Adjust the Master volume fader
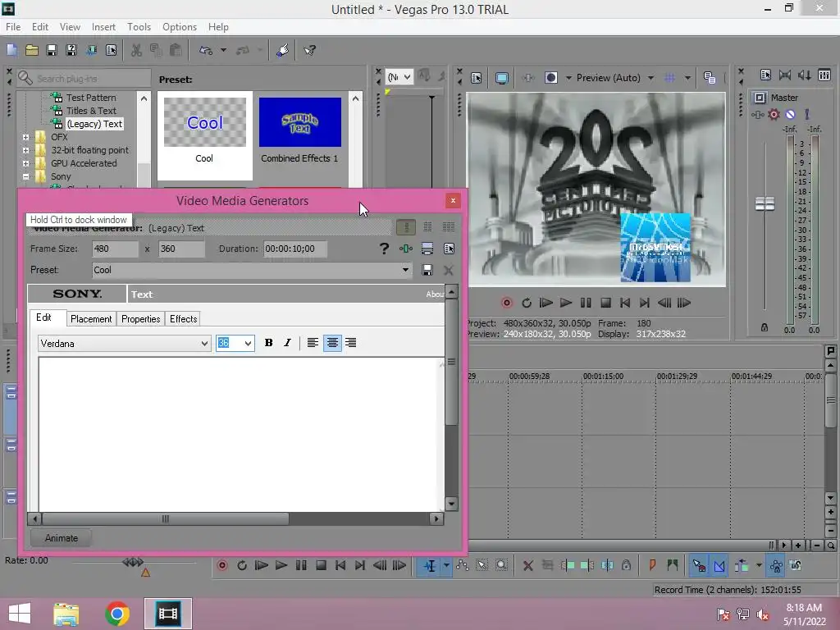 tap(765, 204)
